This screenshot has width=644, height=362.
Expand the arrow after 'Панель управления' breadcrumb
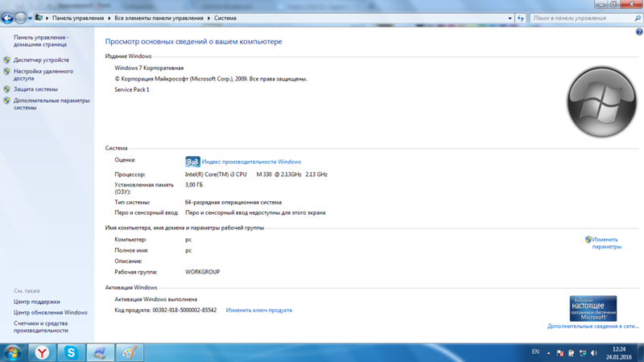(109, 18)
